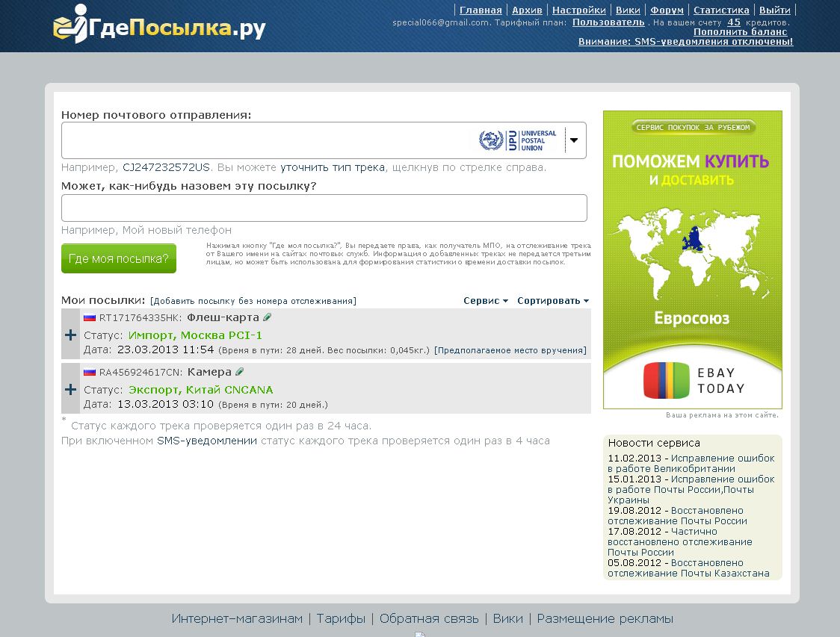
Task: Click the Universal Postal Union logo in tracking field
Action: 517,141
